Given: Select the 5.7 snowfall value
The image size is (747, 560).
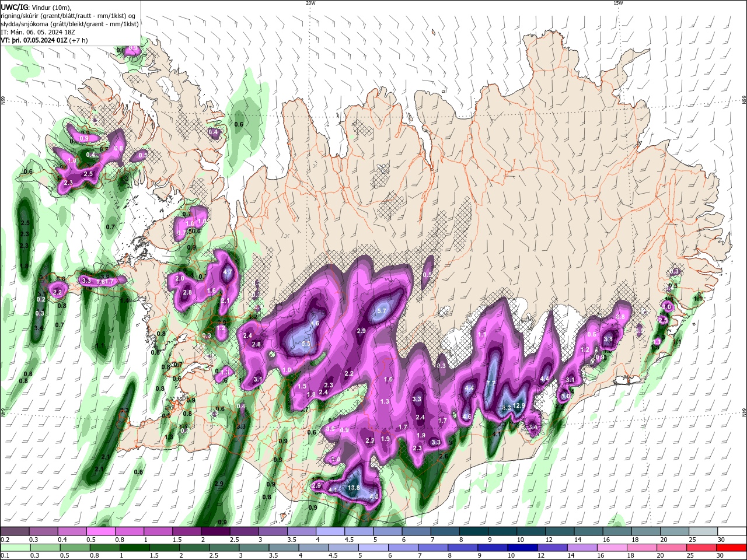Looking at the screenshot, I should click(382, 311).
